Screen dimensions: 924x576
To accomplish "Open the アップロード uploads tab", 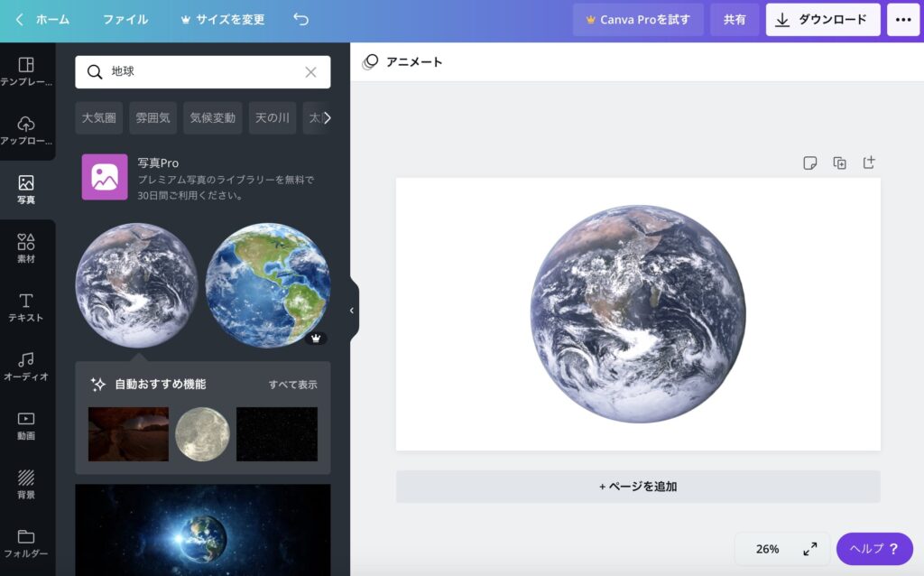I will pos(26,130).
